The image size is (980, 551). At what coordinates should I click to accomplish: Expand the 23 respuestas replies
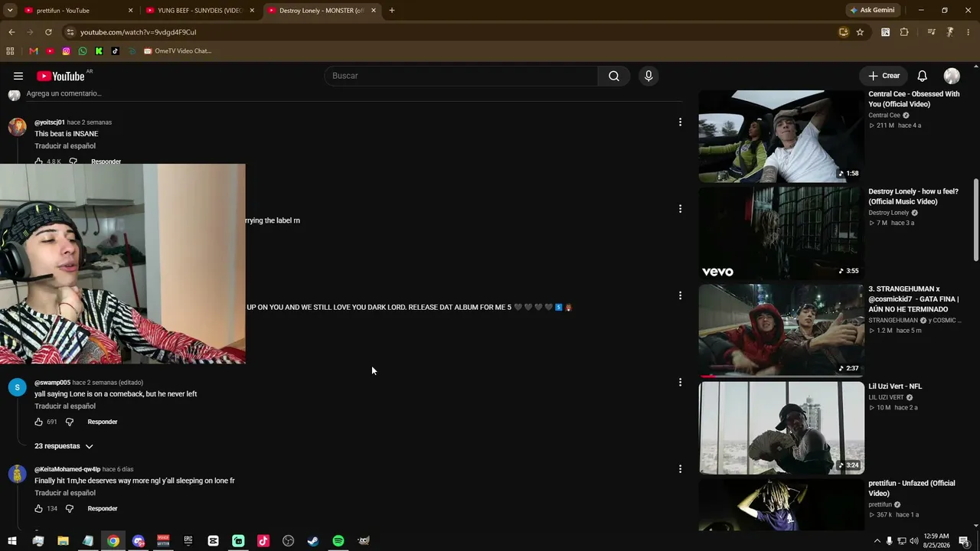[64, 446]
